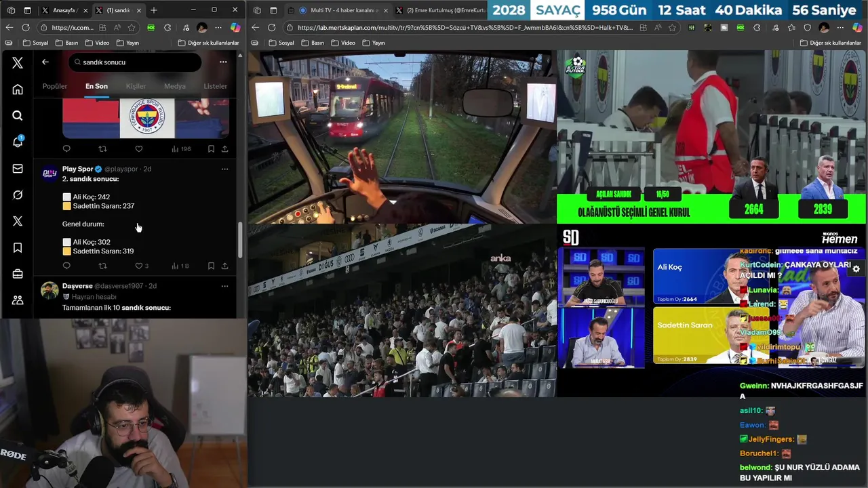This screenshot has width=868, height=488.
Task: Click the X timeline vertical scrollbar
Action: pos(239,240)
